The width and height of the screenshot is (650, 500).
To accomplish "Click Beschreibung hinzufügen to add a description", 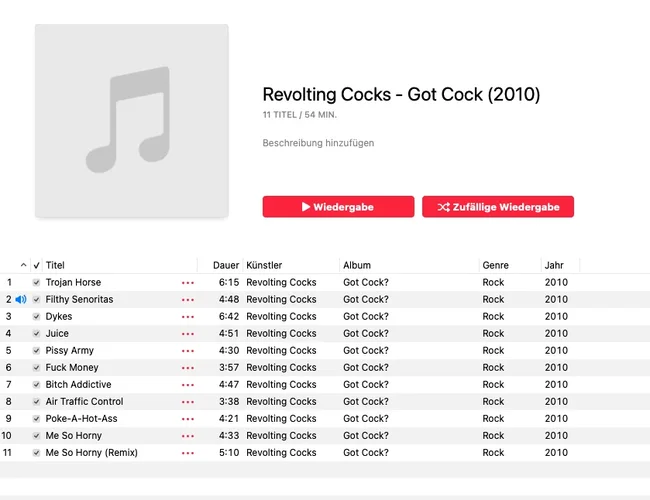I will 318,143.
